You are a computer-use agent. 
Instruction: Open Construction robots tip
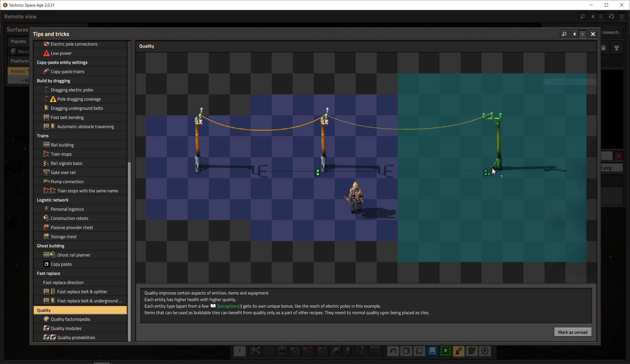(x=80, y=218)
